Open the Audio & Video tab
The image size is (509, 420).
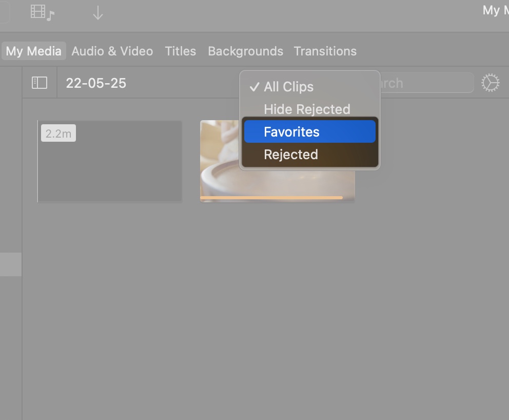(112, 51)
